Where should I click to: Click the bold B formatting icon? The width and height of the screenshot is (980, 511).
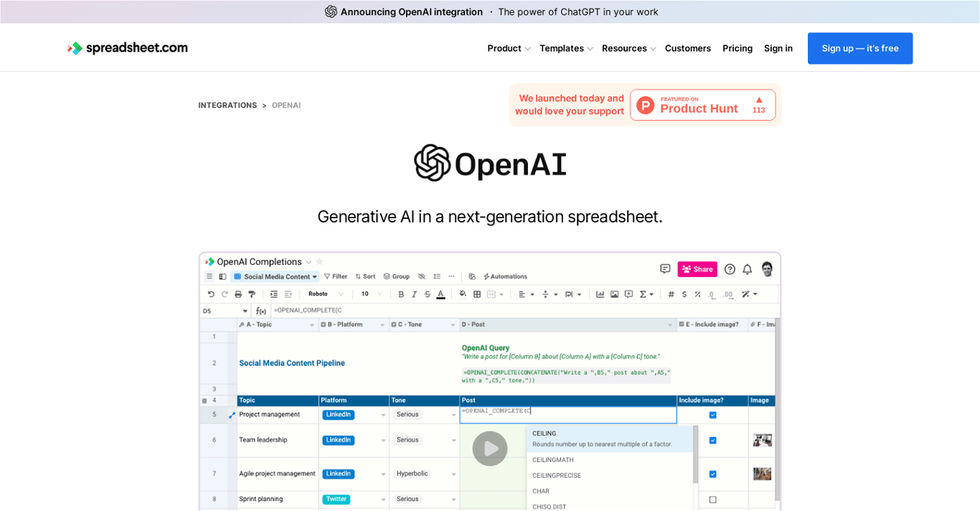[x=401, y=294]
